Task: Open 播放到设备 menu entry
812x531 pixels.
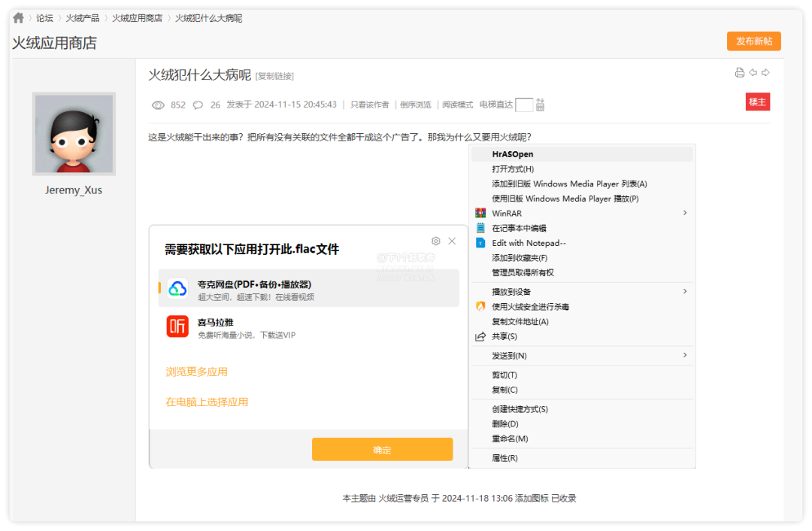Action: coord(582,292)
